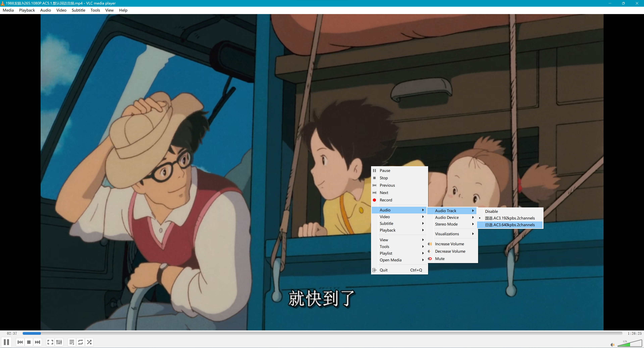The height and width of the screenshot is (348, 644).
Task: Expand the Playlist submenu in context menu
Action: pos(399,253)
